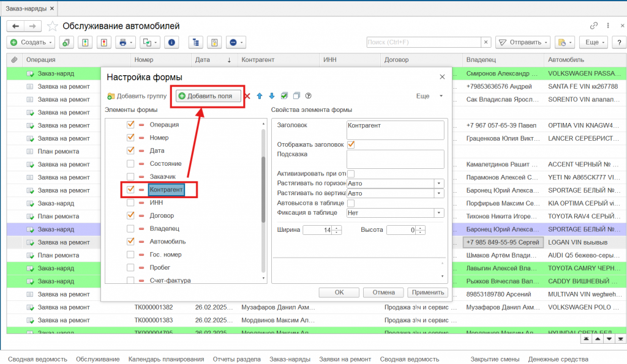Viewport: 627px width, 364px height.
Task: Move the element down with the blue down arrow
Action: [271, 96]
